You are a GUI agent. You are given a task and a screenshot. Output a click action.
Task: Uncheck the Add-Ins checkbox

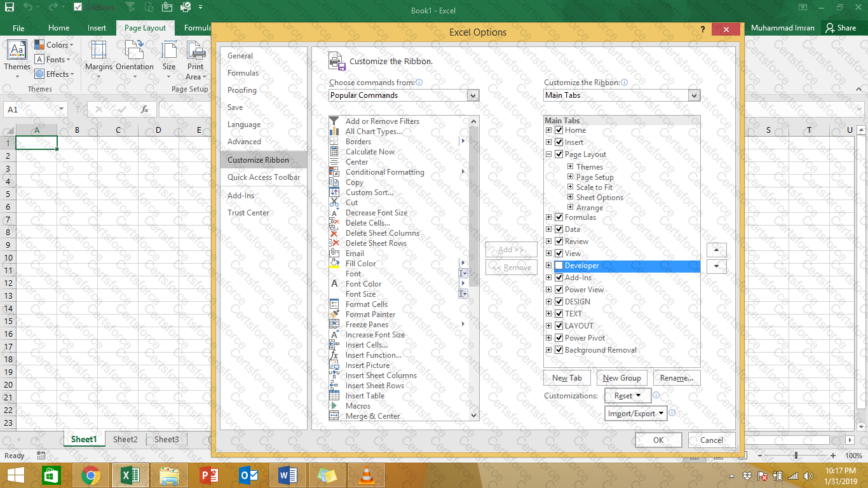click(559, 278)
